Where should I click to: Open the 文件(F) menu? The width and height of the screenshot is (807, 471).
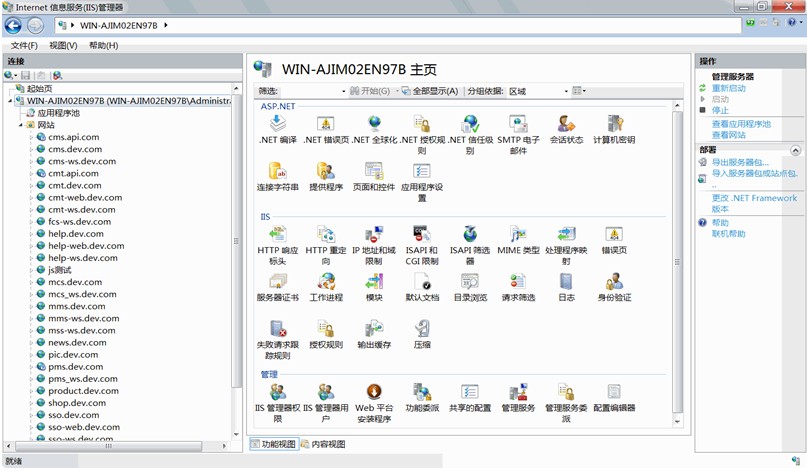[24, 45]
